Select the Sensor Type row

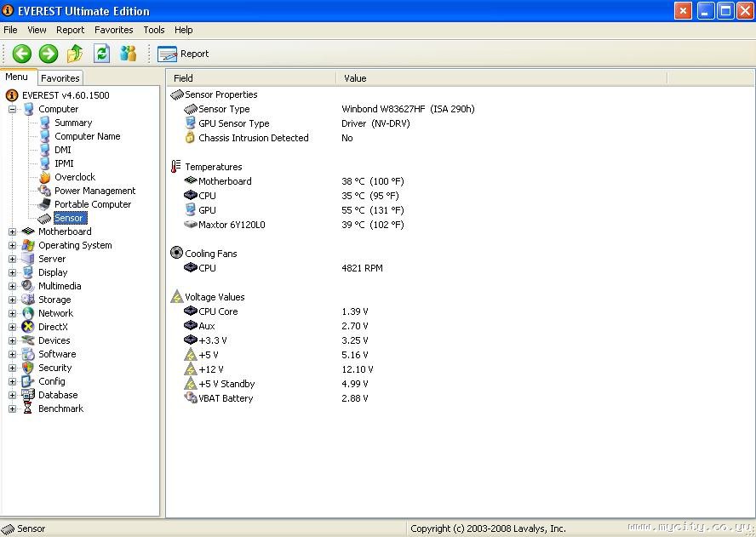(x=224, y=109)
